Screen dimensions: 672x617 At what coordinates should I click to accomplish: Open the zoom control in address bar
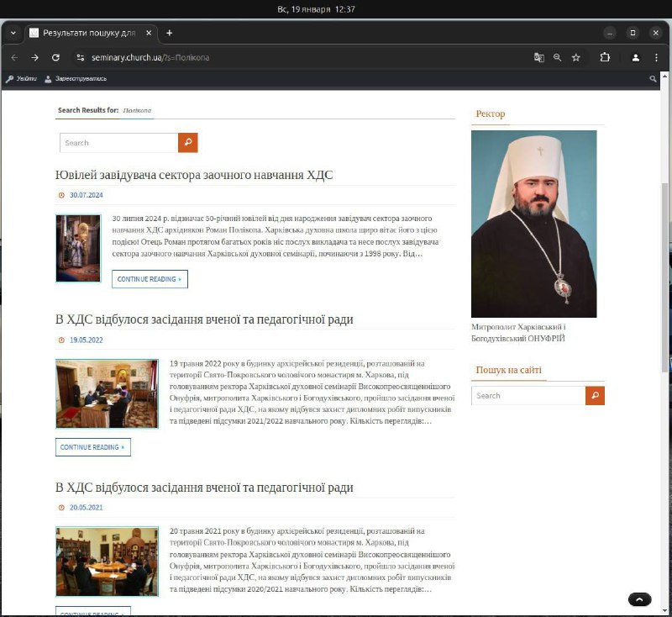557,57
